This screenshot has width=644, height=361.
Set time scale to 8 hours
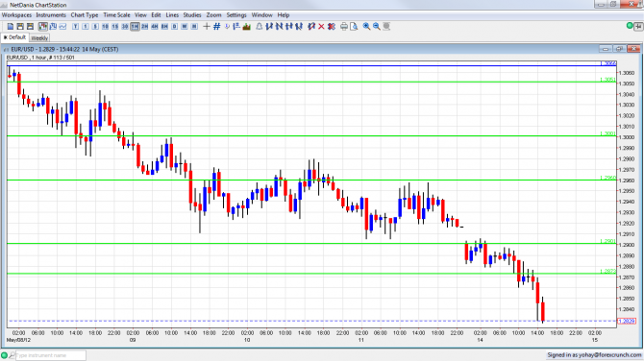[x=164, y=26]
